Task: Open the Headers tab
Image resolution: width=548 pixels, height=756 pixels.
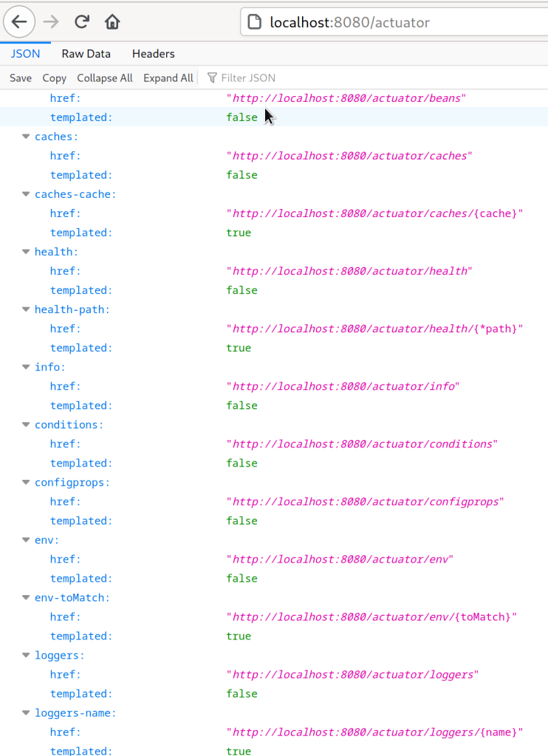Action: point(153,53)
